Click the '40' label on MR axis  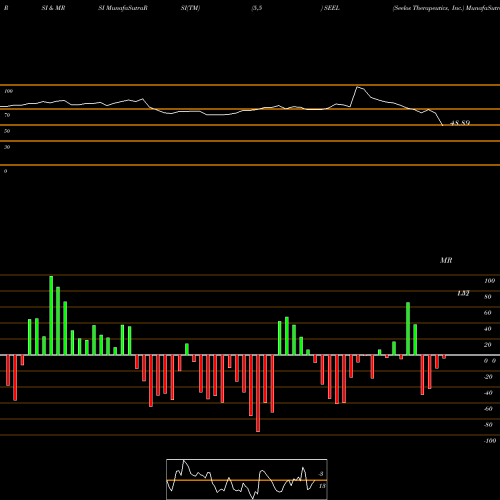(488, 329)
